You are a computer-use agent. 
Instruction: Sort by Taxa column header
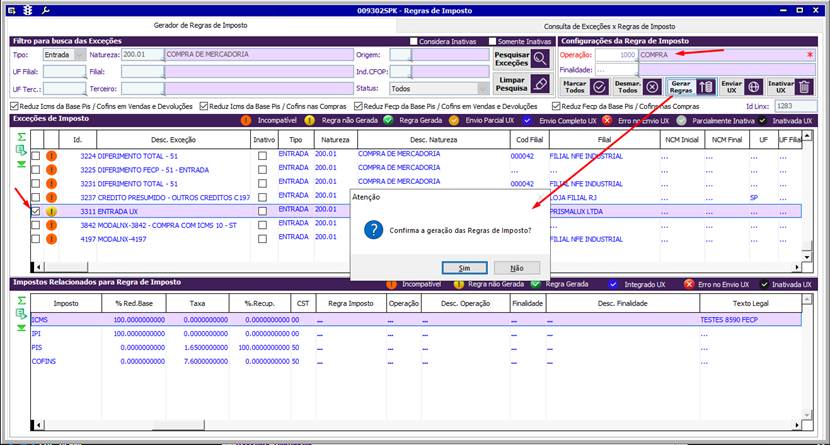[197, 304]
